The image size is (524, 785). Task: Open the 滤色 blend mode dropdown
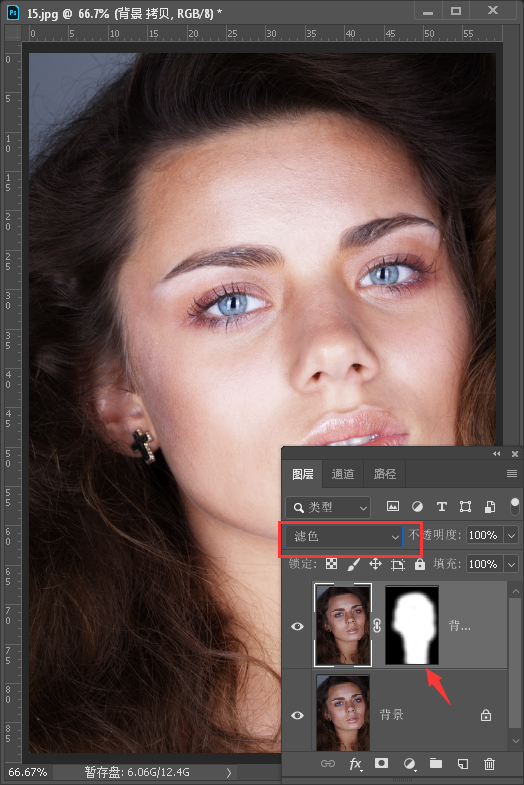(x=343, y=536)
